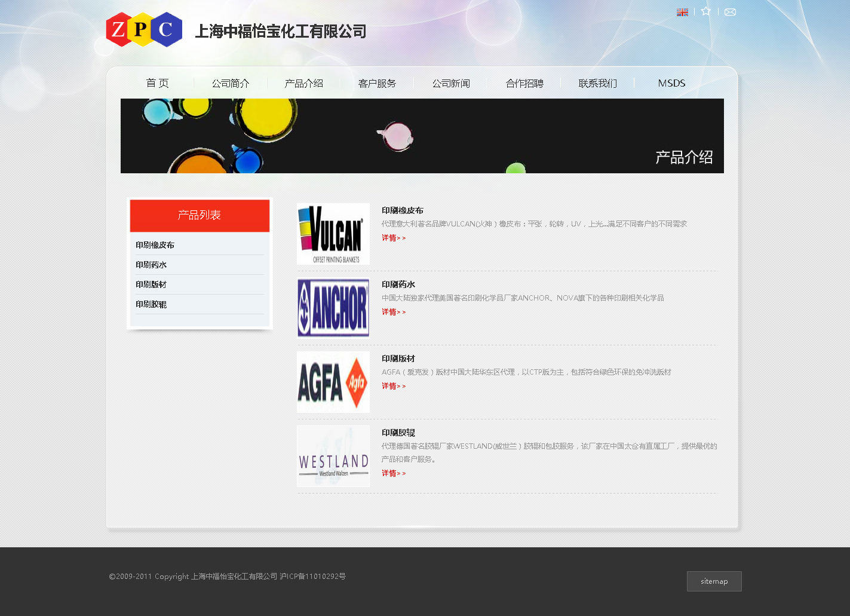Select 印刷药水 in product list sidebar
This screenshot has width=850, height=616.
coord(151,265)
